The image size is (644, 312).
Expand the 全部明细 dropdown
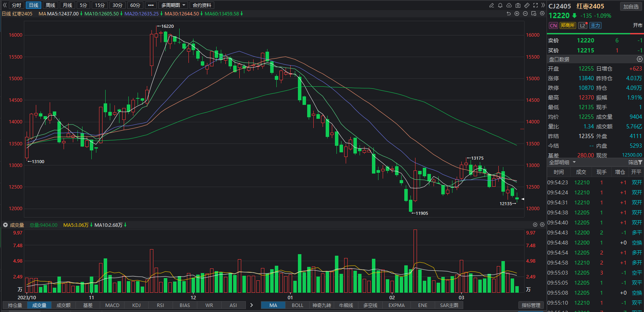(x=562, y=162)
